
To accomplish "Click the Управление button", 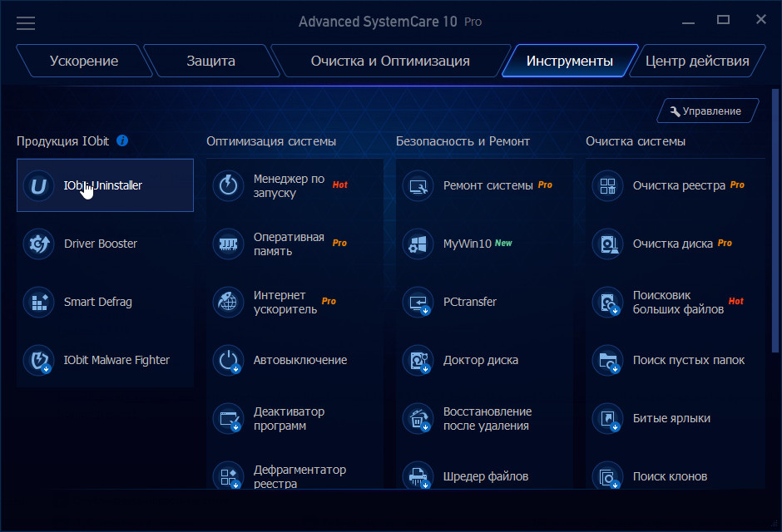I will point(708,111).
